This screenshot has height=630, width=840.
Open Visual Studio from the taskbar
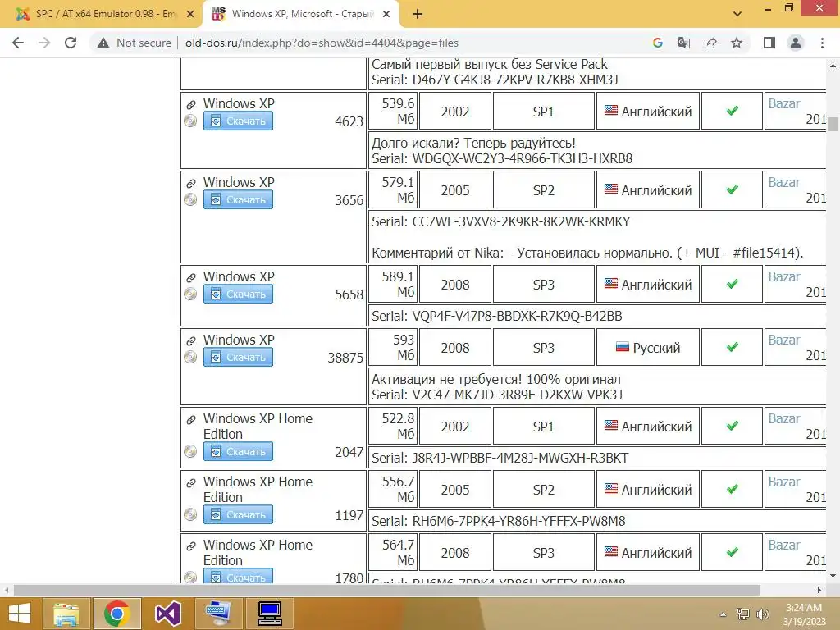167,614
